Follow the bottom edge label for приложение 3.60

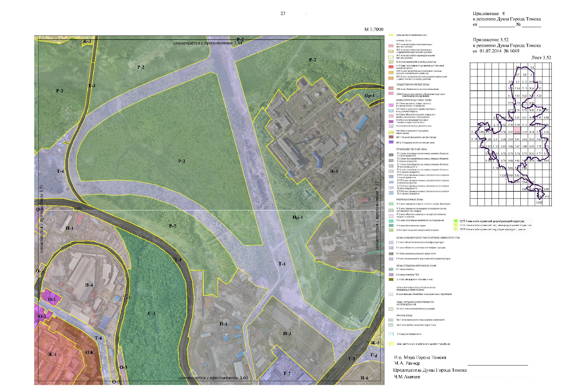(213, 378)
